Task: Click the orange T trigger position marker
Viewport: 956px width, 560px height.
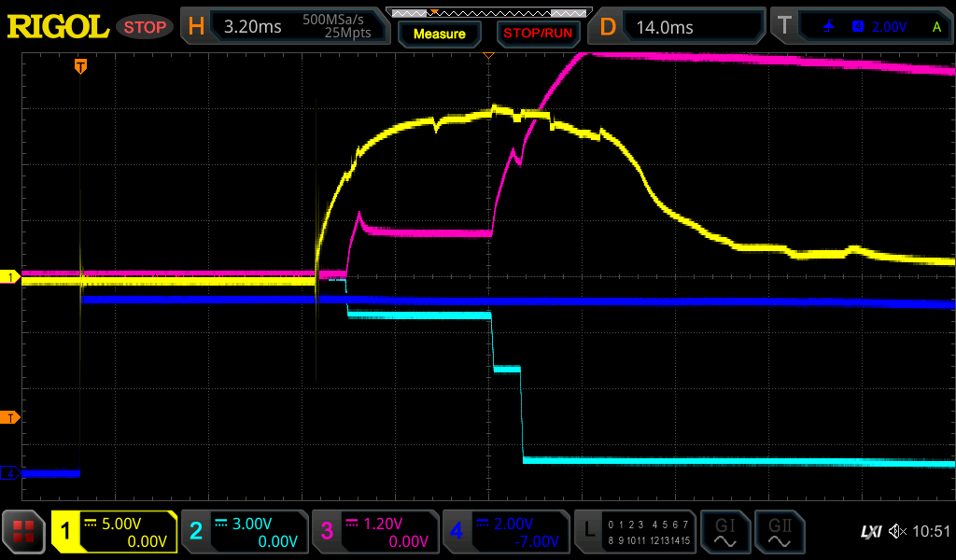Action: point(81,66)
